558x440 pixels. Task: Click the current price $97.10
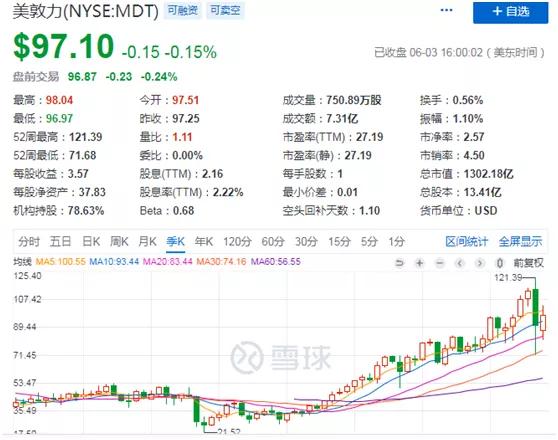coord(63,46)
